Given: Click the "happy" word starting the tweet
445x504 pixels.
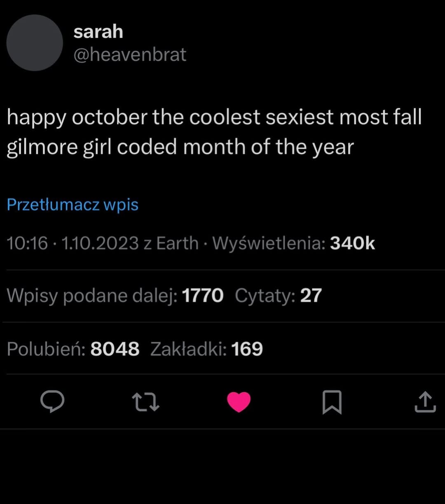Looking at the screenshot, I should pos(36,118).
